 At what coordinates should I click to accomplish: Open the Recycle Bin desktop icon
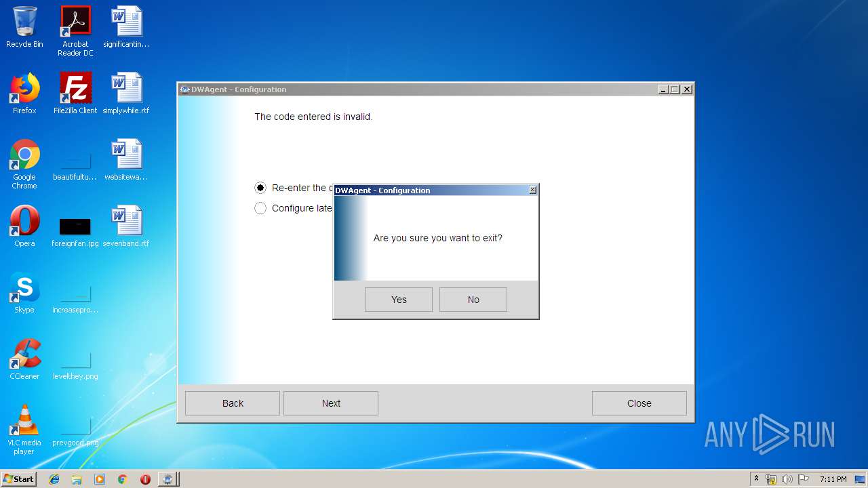24,27
